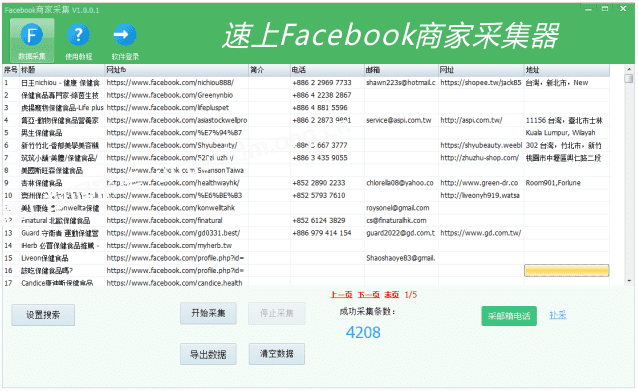This screenshot has height=391, width=638.
Task: Export data with 导出数据 button
Action: pyautogui.click(x=208, y=354)
